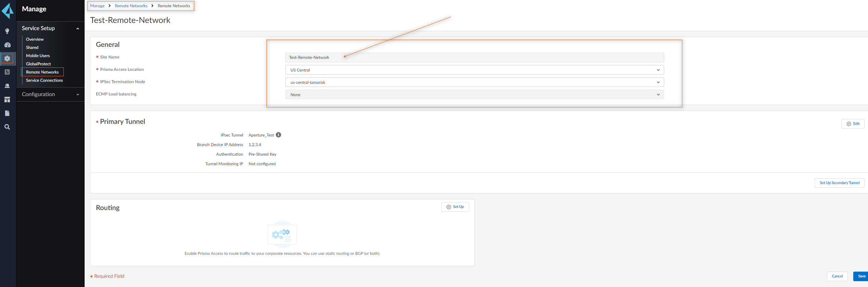Open the sliders settings icon in the rail
Screen dimensions: 868x287
7,72
